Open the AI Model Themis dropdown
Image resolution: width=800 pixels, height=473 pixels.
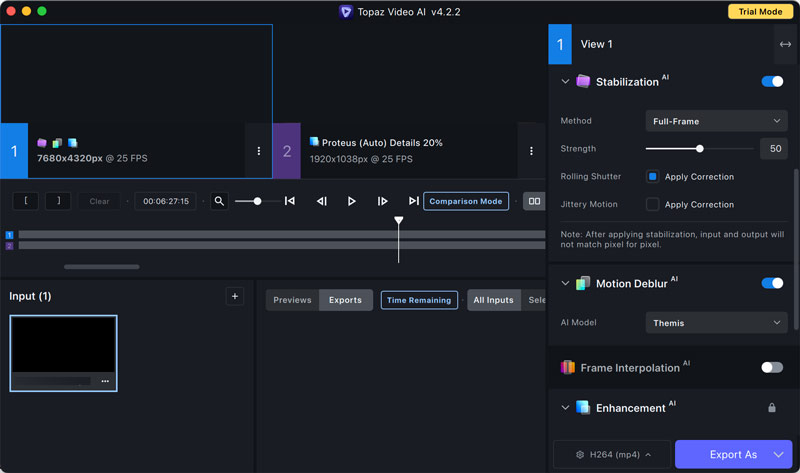click(x=716, y=322)
